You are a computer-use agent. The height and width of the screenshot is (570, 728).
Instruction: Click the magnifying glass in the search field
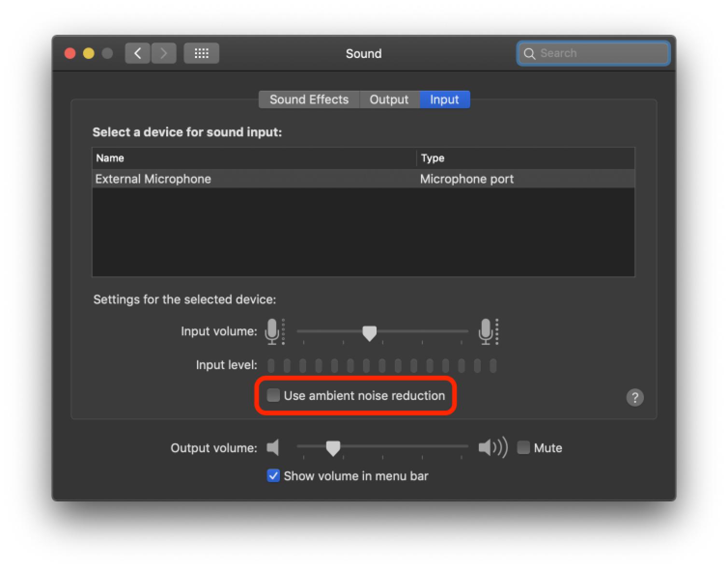coord(530,53)
